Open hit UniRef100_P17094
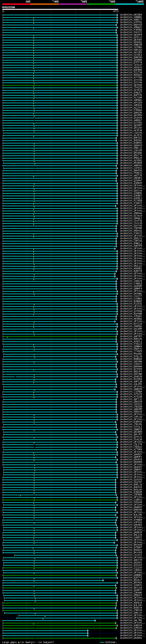146x644 pixels. [x=131, y=98]
